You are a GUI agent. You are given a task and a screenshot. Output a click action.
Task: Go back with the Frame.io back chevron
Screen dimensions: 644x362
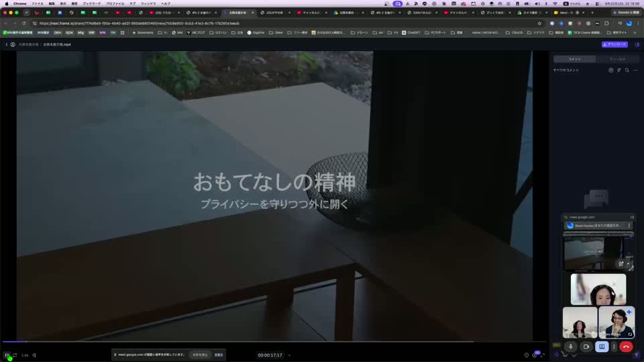(x=7, y=44)
